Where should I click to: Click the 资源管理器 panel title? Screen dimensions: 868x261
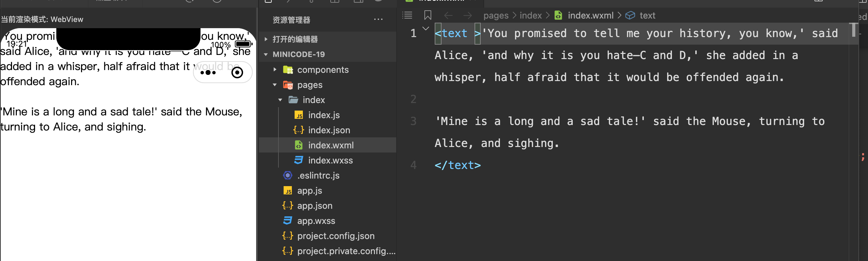coord(291,20)
